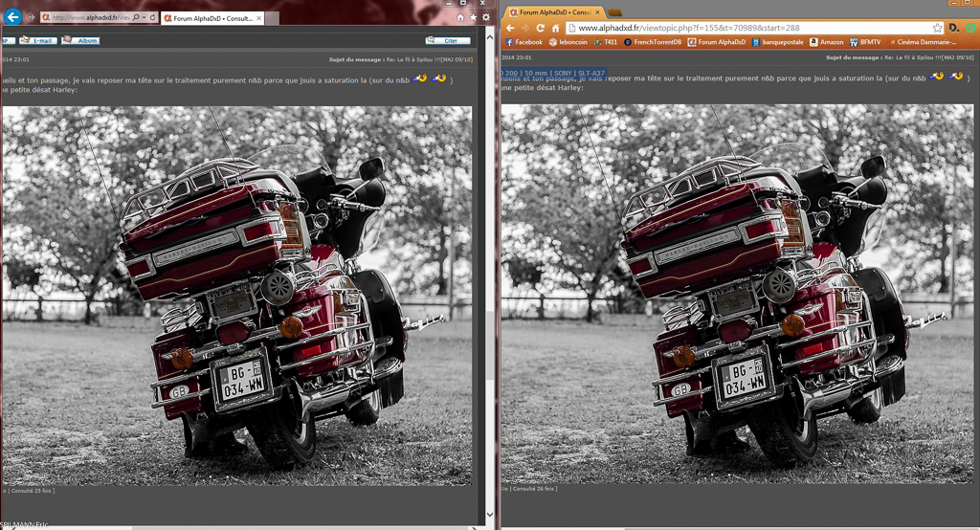This screenshot has width=980, height=530.
Task: Click the Harley photo in Chrome window
Action: point(738,294)
